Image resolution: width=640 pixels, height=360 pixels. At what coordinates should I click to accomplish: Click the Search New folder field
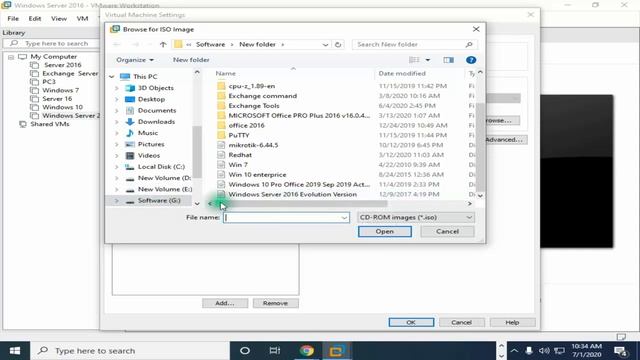click(414, 44)
